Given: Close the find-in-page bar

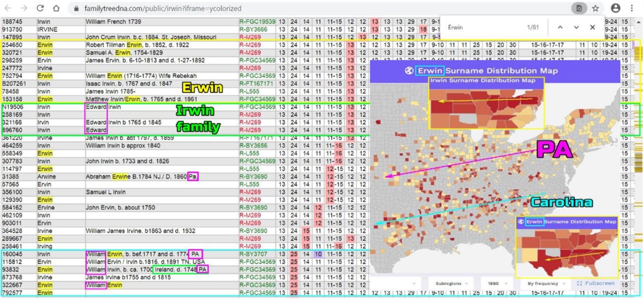Looking at the screenshot, I should (x=592, y=27).
